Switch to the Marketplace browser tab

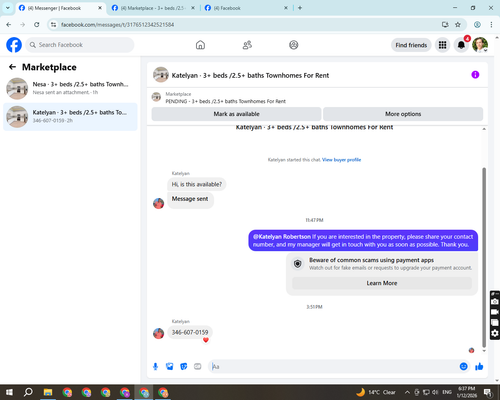(153, 8)
